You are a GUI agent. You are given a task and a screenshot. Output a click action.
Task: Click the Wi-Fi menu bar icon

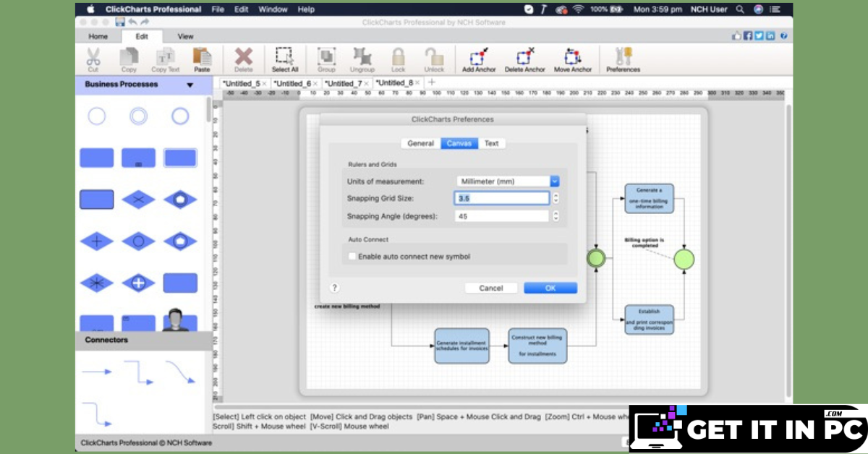point(579,9)
